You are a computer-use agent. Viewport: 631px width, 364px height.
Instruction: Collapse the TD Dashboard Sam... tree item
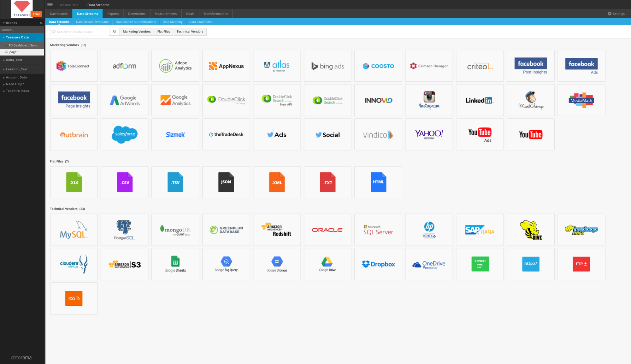click(x=6, y=45)
